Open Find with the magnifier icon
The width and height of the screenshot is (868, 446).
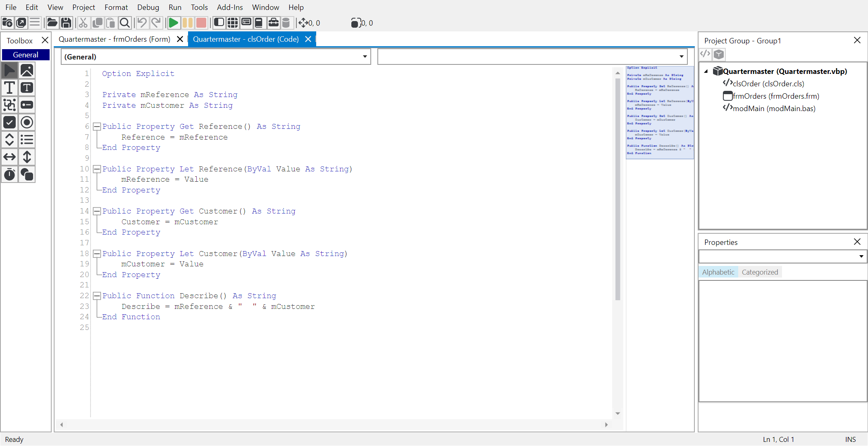(124, 23)
